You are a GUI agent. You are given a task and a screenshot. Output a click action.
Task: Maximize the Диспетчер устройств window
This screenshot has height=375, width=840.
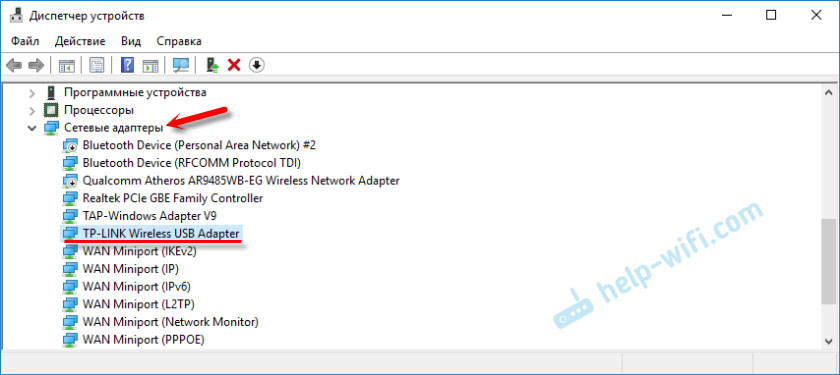771,16
